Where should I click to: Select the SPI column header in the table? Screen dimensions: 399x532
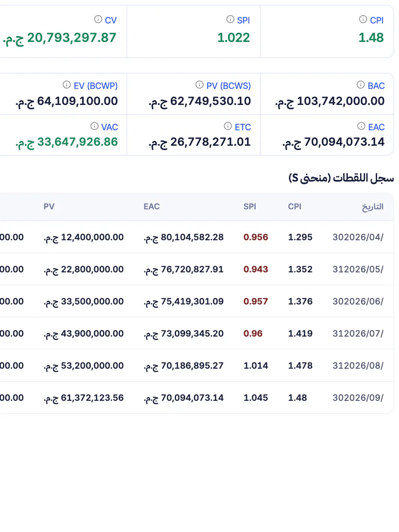(250, 207)
